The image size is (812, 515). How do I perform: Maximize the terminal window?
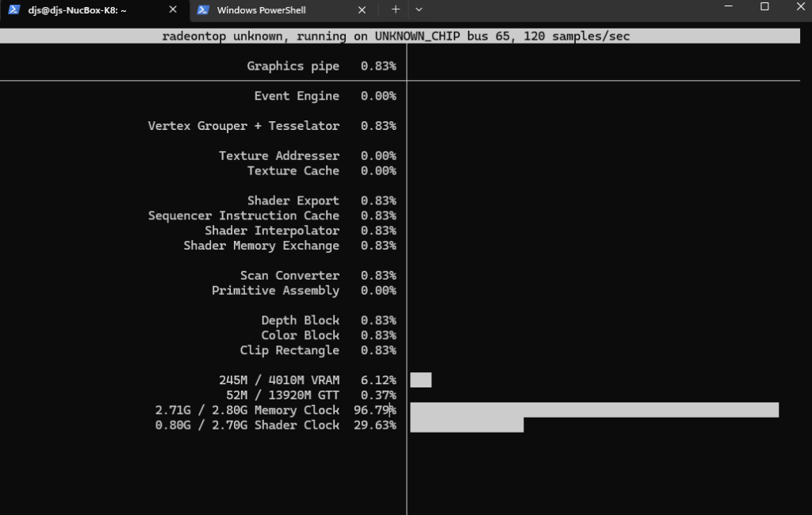click(764, 6)
